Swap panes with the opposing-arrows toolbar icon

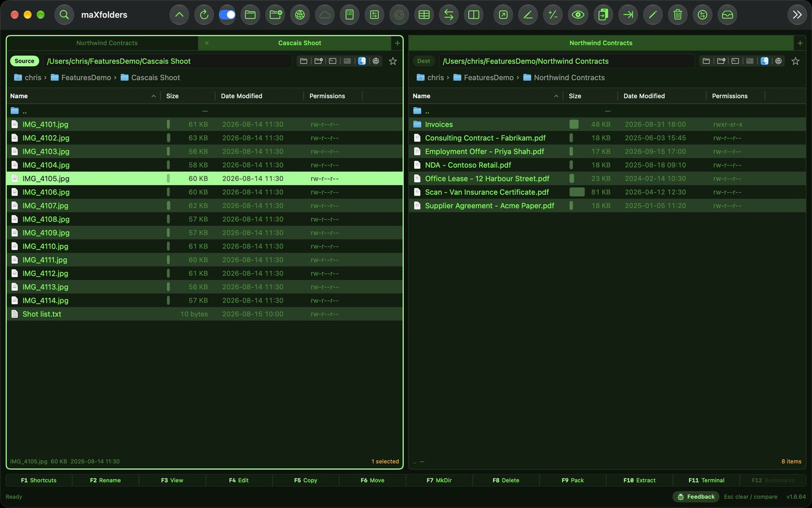[449, 15]
